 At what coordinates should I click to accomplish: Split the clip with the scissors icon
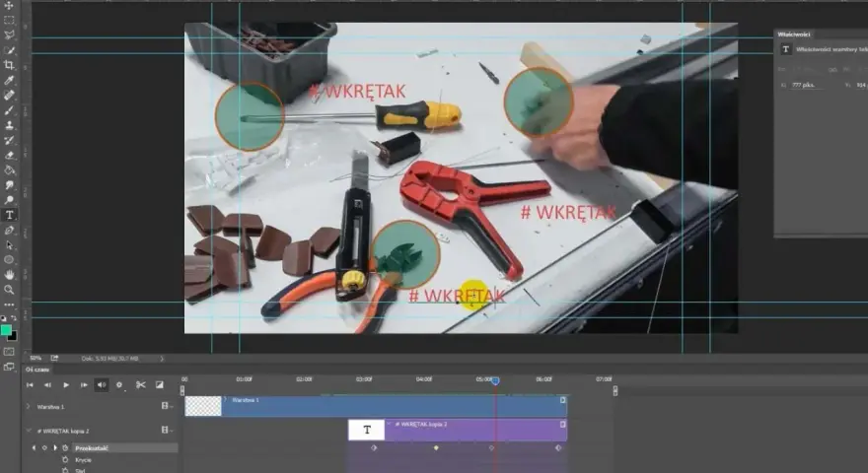click(x=141, y=384)
